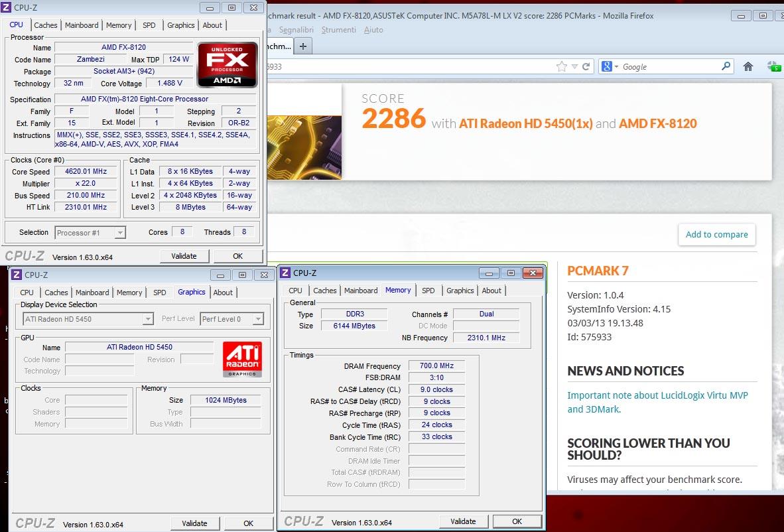Click Validate in Memory CPU-Z window

click(x=463, y=521)
